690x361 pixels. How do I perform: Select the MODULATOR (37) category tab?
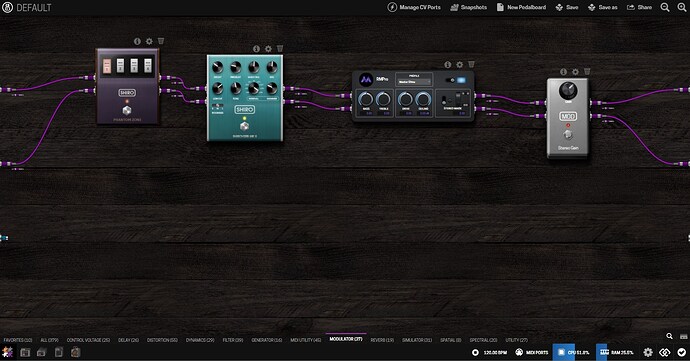pos(346,339)
